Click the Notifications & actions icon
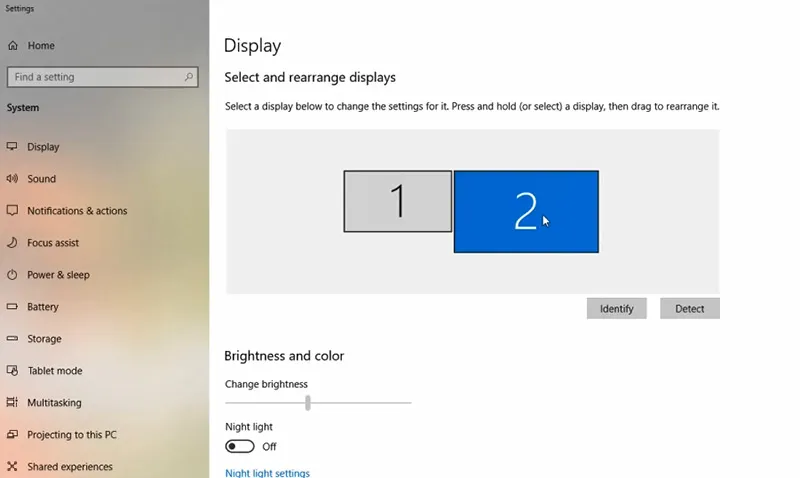 pos(12,211)
